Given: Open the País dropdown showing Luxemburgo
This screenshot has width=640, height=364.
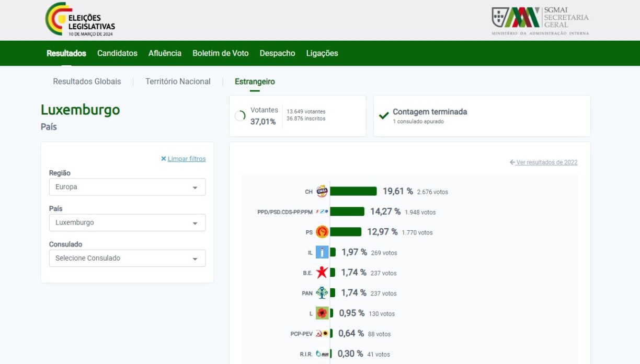Looking at the screenshot, I should 127,222.
